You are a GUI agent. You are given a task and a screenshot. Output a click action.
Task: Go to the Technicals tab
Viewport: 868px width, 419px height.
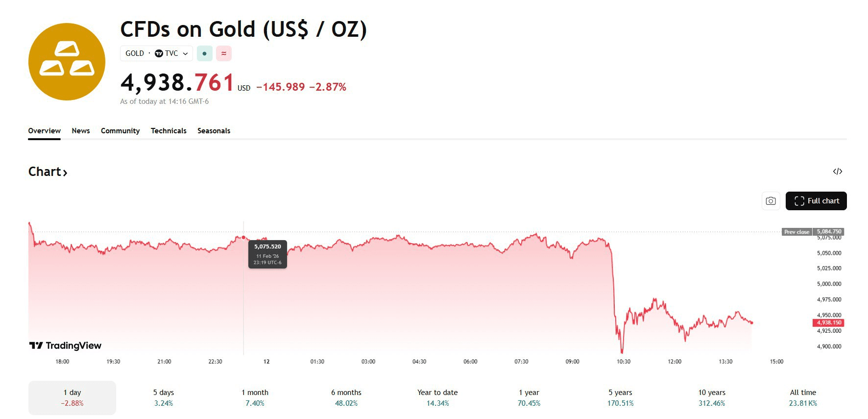click(x=169, y=131)
